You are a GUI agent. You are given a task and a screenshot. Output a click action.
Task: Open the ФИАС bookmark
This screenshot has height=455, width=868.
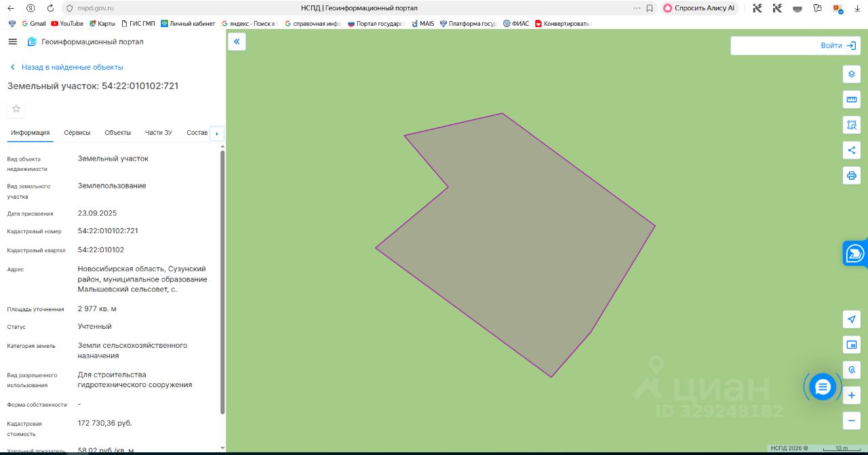[x=516, y=23]
